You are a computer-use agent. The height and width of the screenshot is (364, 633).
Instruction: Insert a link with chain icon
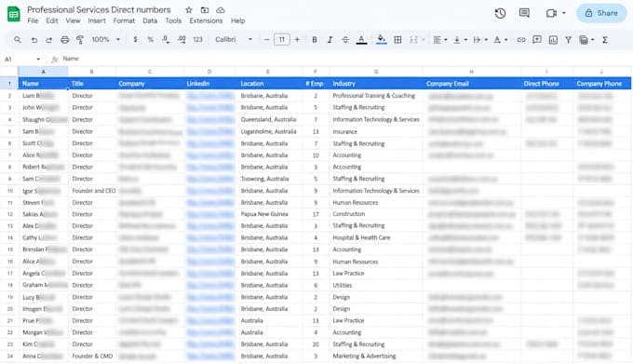tap(521, 39)
